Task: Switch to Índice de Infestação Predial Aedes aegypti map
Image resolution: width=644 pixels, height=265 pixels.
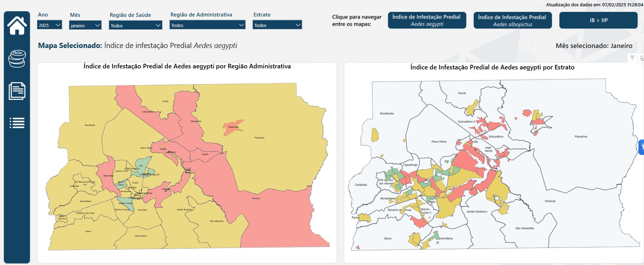Action: tap(427, 20)
